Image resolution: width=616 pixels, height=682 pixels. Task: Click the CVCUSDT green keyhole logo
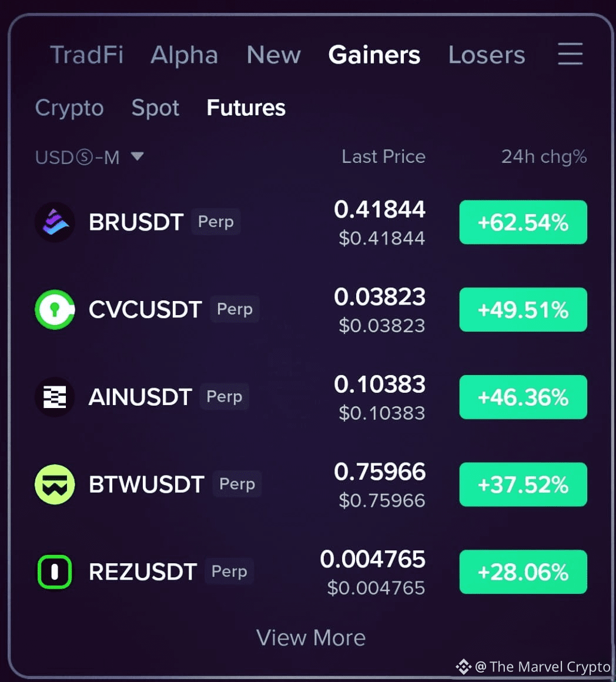55,310
